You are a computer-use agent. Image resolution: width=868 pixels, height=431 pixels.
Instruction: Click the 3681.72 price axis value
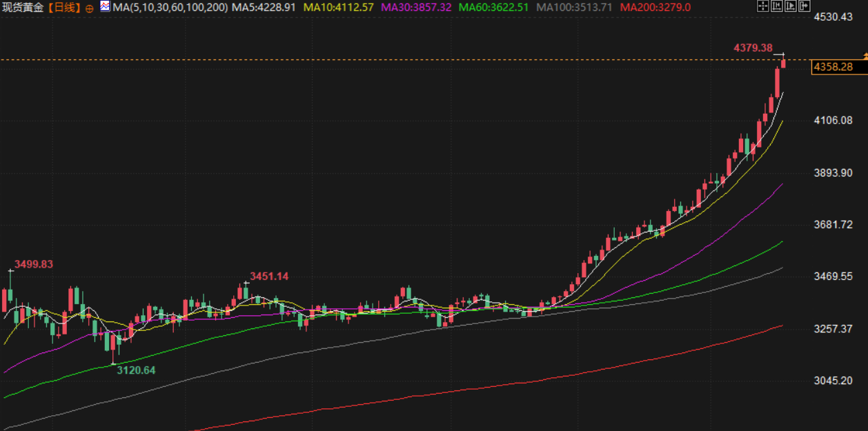point(834,225)
